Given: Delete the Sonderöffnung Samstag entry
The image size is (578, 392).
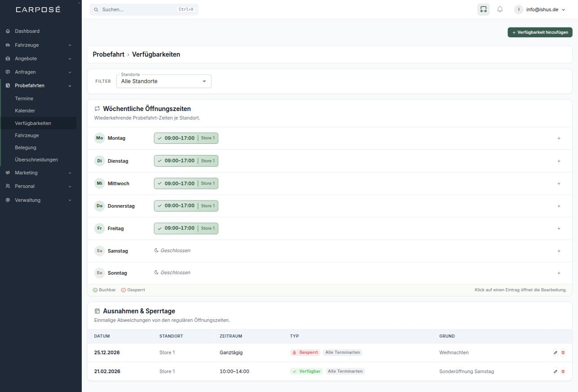Looking at the screenshot, I should tap(563, 372).
